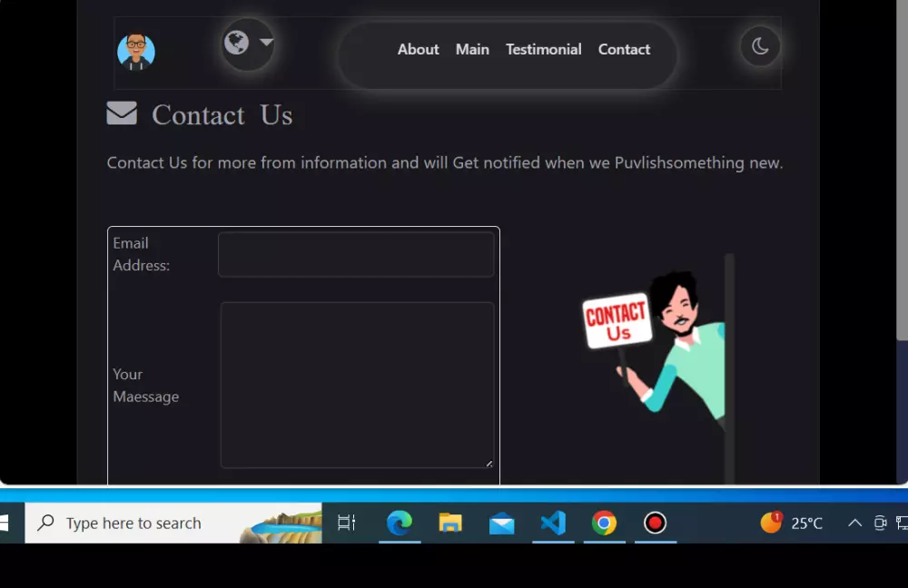Open Microsoft Edge from taskbar
Image resolution: width=908 pixels, height=588 pixels.
point(400,524)
